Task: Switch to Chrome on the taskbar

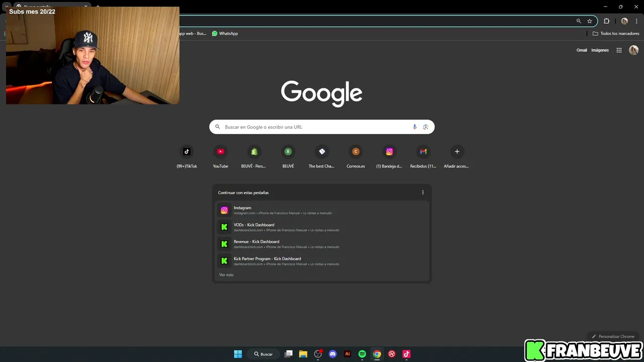Action: 377,354
